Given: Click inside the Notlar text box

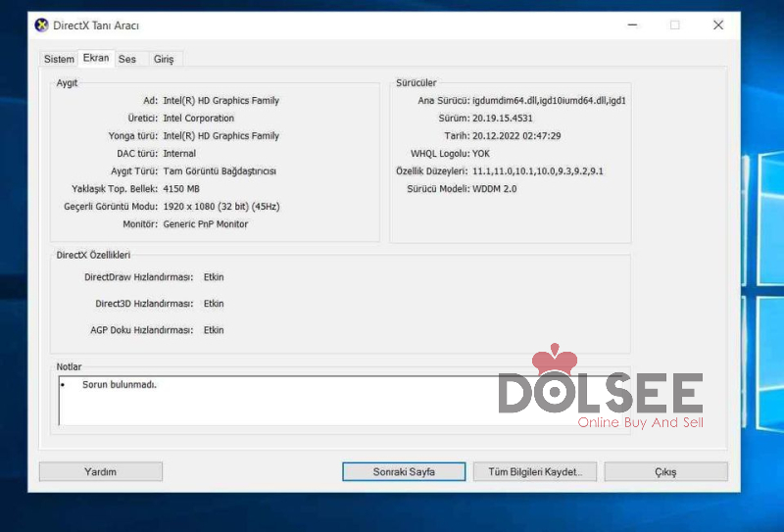Looking at the screenshot, I should pos(274,402).
